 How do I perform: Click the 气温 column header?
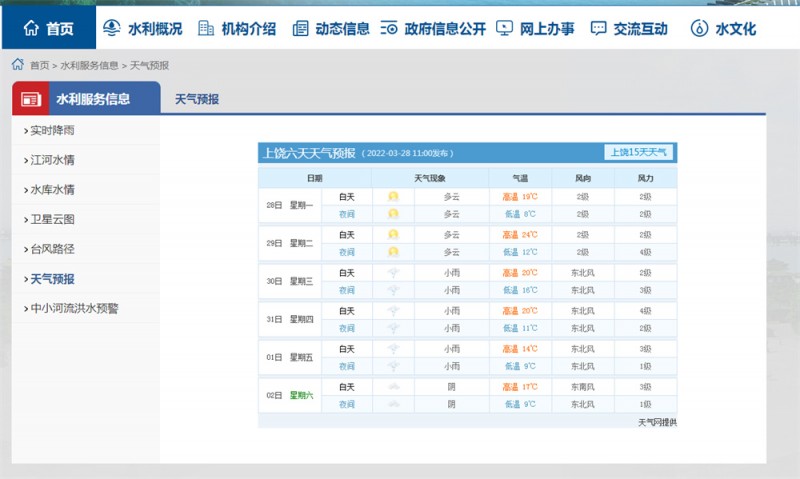click(520, 178)
